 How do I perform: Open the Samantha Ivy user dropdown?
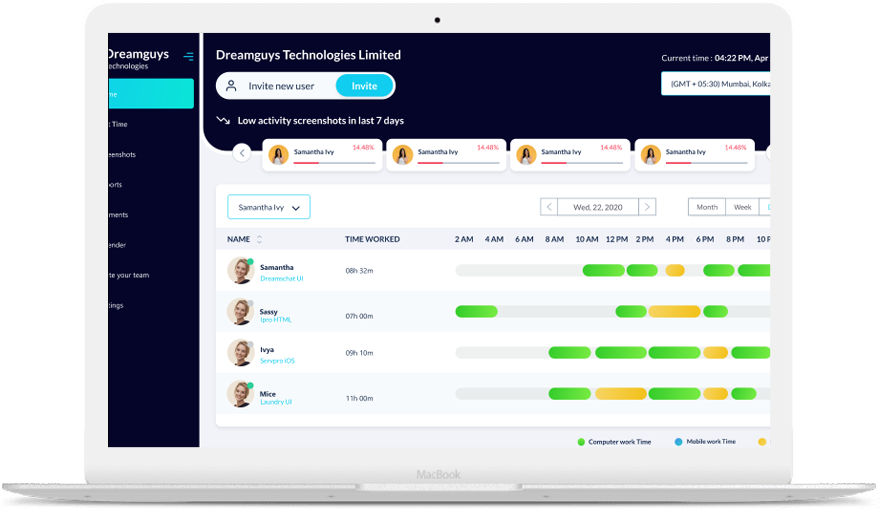pyautogui.click(x=269, y=207)
